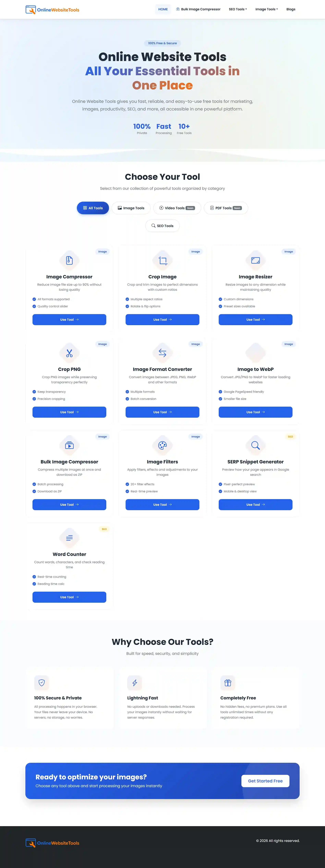Click the Crop PNG scissors icon
This screenshot has width=325, height=868.
tap(69, 353)
